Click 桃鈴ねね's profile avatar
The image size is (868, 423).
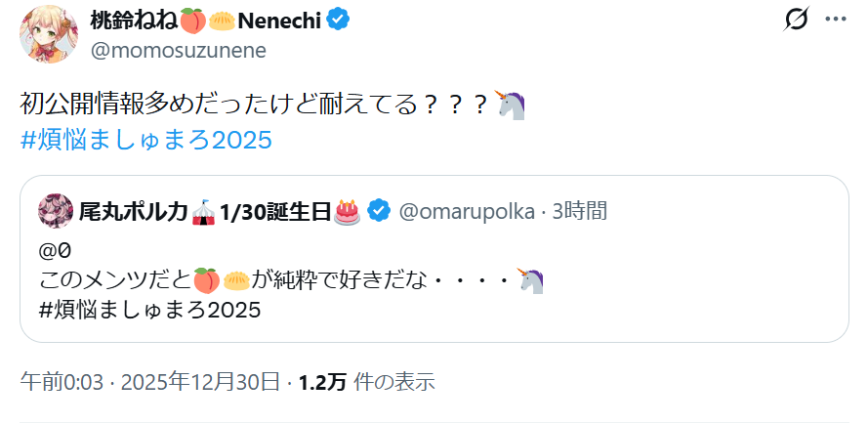[43, 34]
